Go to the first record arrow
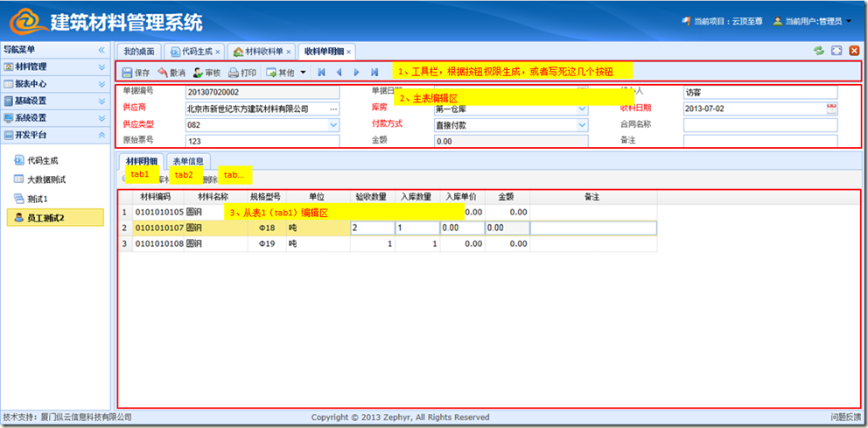Image resolution: width=868 pixels, height=428 pixels. pyautogui.click(x=321, y=73)
